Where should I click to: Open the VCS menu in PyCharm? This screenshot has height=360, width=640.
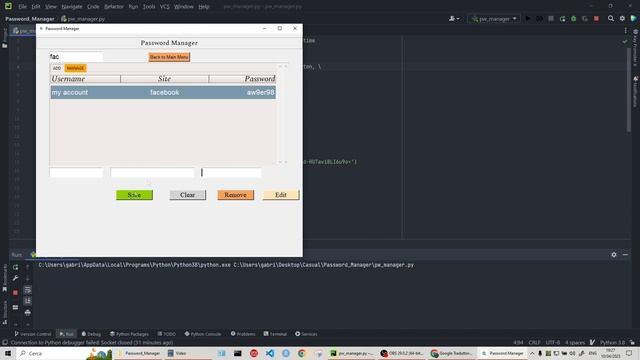click(x=164, y=7)
